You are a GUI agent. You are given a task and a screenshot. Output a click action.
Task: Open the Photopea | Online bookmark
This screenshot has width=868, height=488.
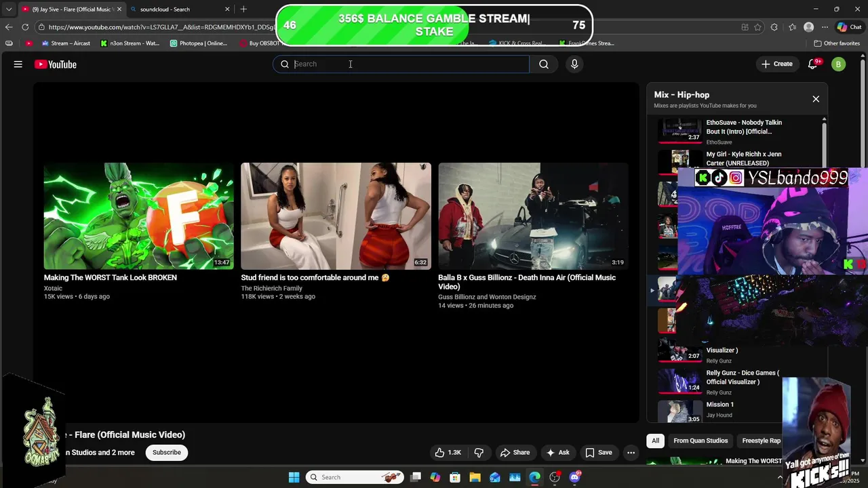[199, 43]
